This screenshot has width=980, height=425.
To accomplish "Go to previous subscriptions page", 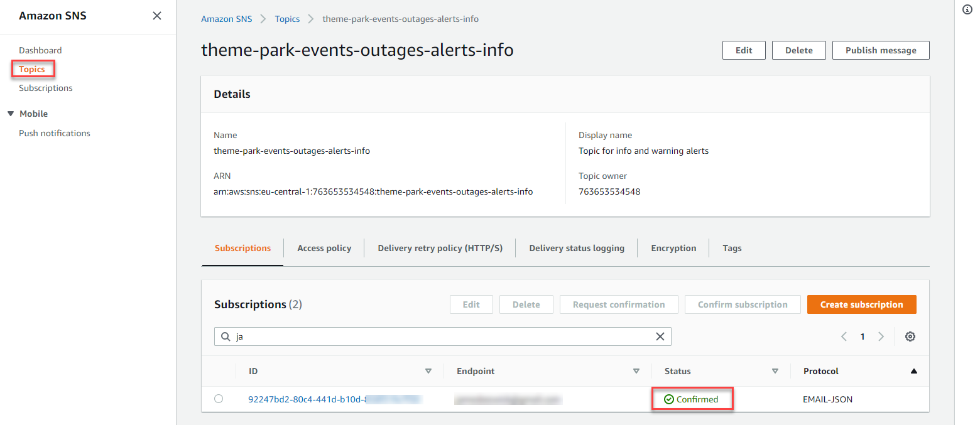I will (844, 336).
